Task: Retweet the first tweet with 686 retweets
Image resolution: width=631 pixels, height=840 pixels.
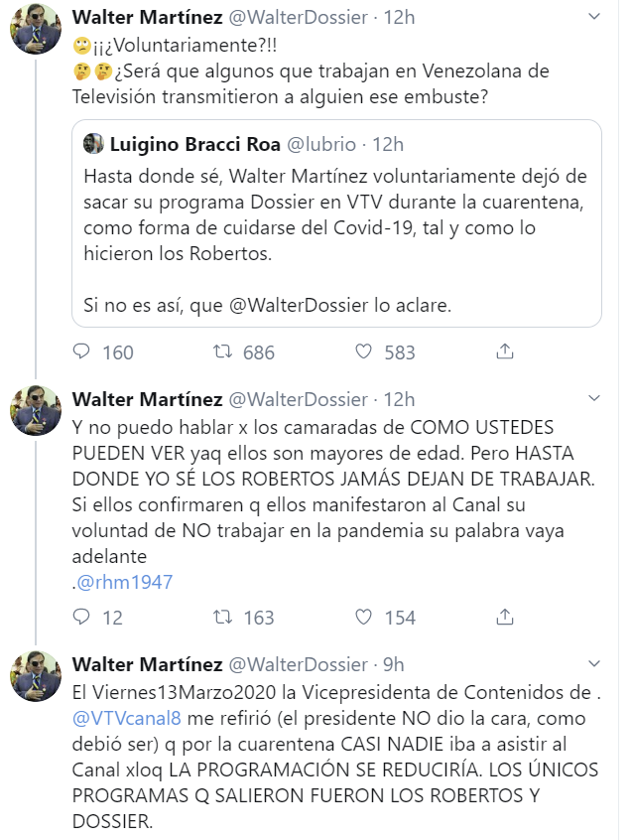Action: tap(224, 351)
